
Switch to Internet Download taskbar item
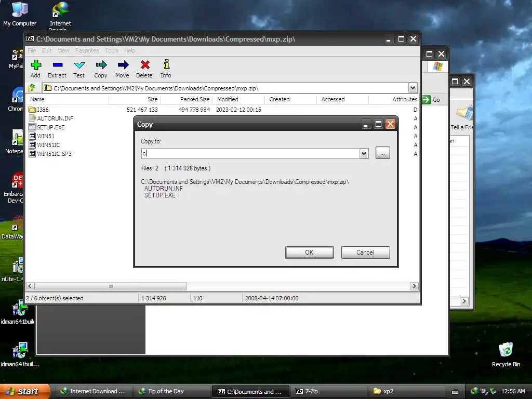coord(94,392)
